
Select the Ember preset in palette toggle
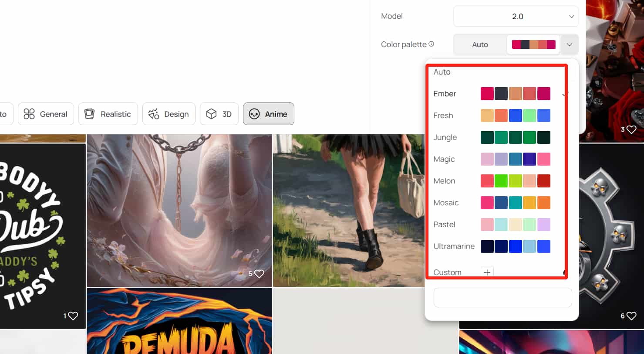coord(533,44)
